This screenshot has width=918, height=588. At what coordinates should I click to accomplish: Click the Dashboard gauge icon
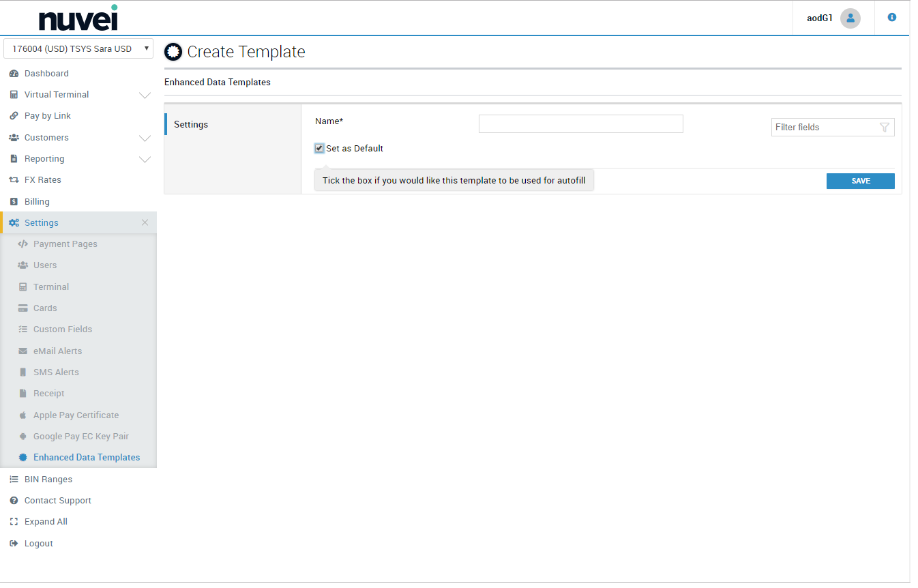[14, 74]
